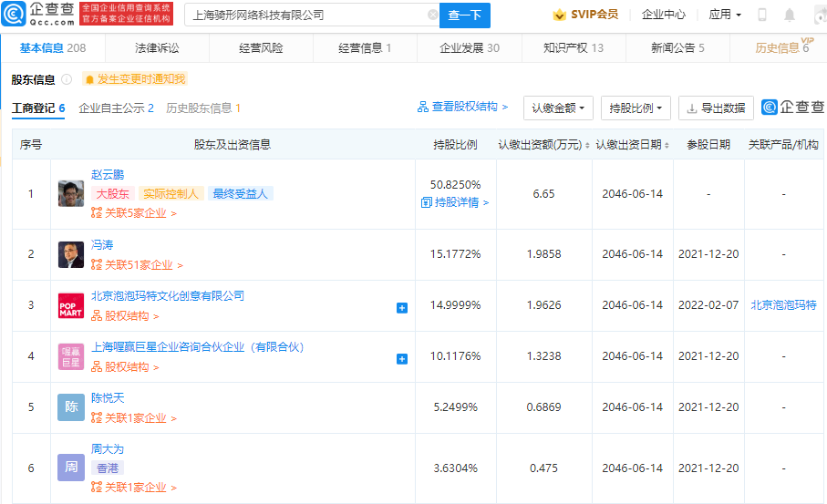Open the mobile phone app icon
This screenshot has width=827, height=504.
pyautogui.click(x=762, y=15)
